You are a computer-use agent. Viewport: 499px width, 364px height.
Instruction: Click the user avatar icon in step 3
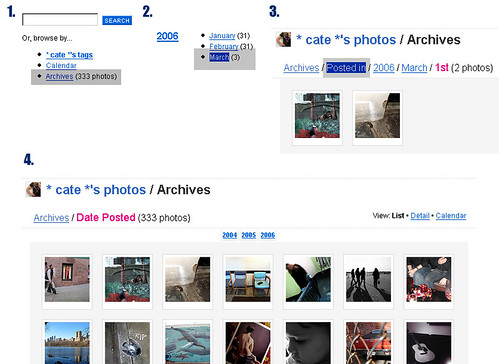click(283, 40)
